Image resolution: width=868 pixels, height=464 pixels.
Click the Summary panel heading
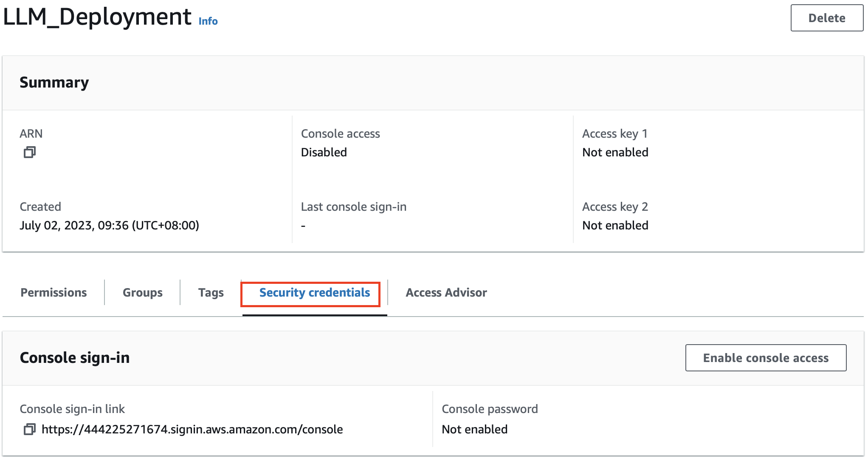click(54, 82)
